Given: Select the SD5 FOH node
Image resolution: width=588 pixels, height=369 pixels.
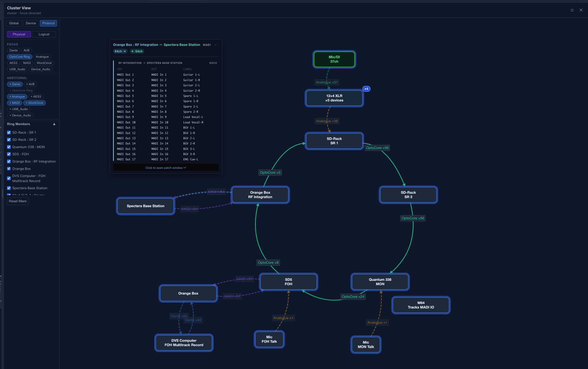Looking at the screenshot, I should pos(288,282).
